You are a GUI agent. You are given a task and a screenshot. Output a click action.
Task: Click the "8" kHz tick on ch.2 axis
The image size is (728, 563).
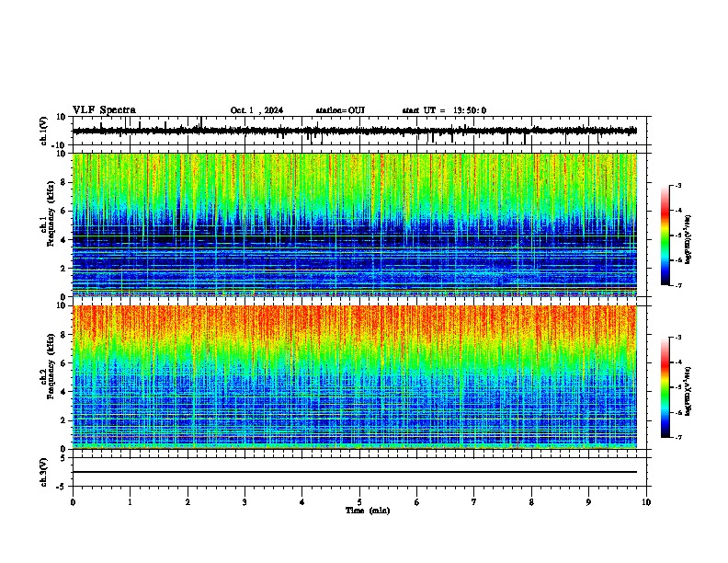(x=64, y=335)
